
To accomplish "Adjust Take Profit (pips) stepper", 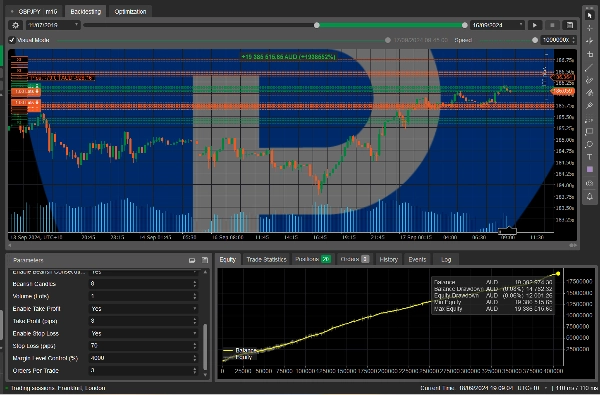I will click(x=195, y=321).
